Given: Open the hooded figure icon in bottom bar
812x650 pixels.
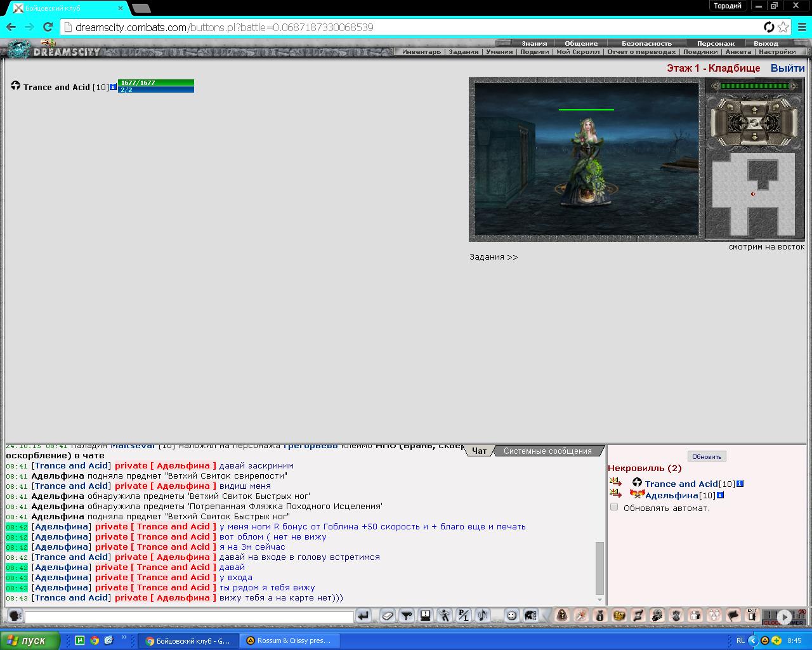Looking at the screenshot, I should 561,615.
